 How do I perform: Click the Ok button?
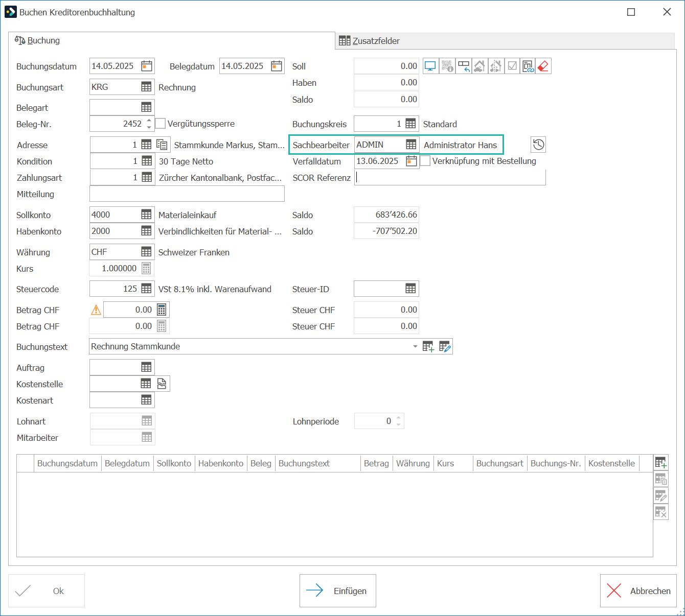click(x=47, y=590)
